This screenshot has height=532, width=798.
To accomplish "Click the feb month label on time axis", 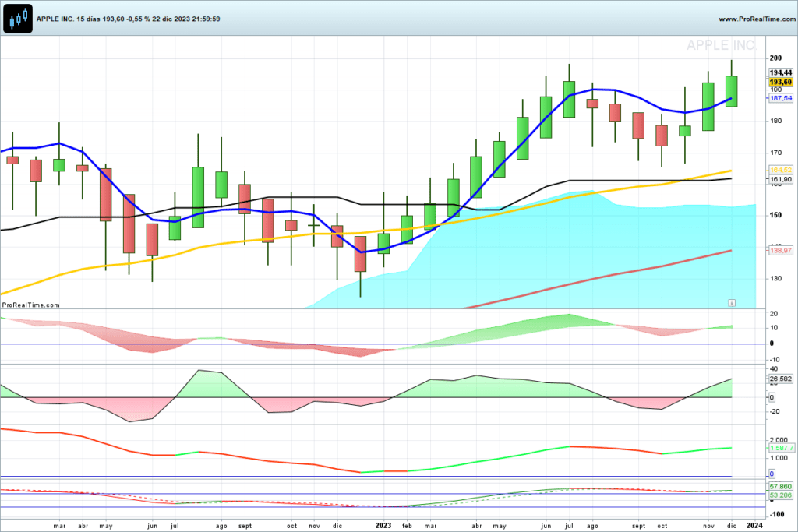I will (407, 526).
